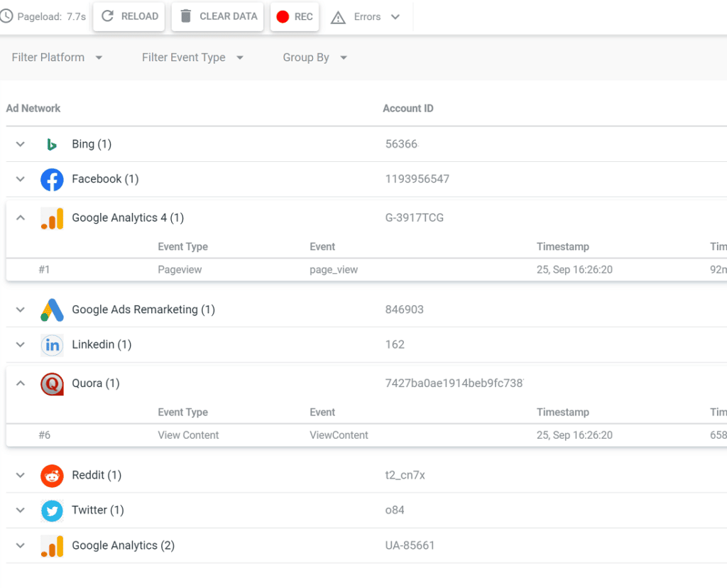Click Event header under Google Analytics 4
727x588 pixels.
pos(322,246)
